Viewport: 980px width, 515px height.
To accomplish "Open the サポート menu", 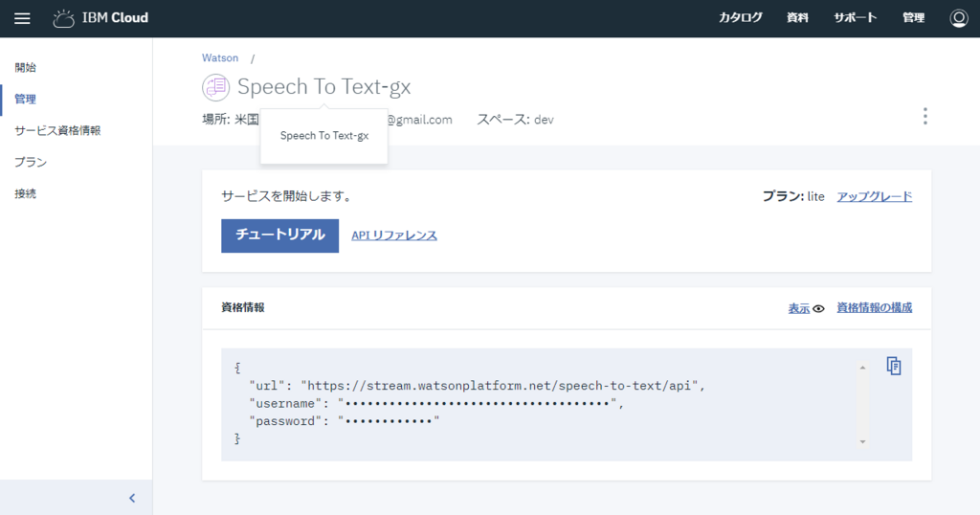I will (855, 18).
